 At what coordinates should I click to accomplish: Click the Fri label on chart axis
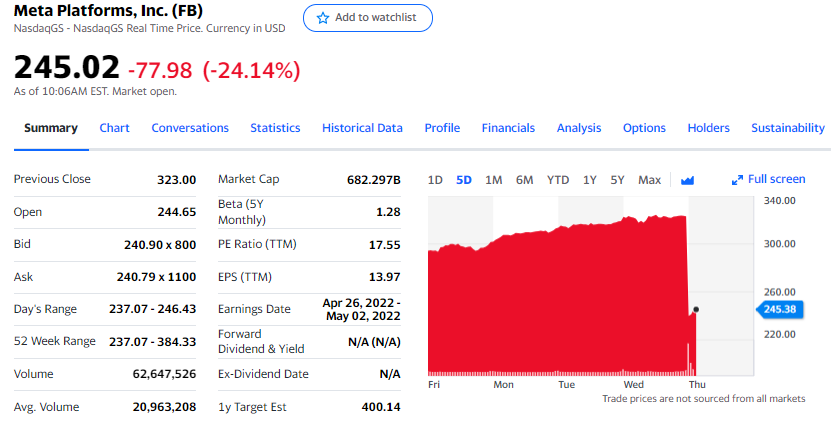434,385
